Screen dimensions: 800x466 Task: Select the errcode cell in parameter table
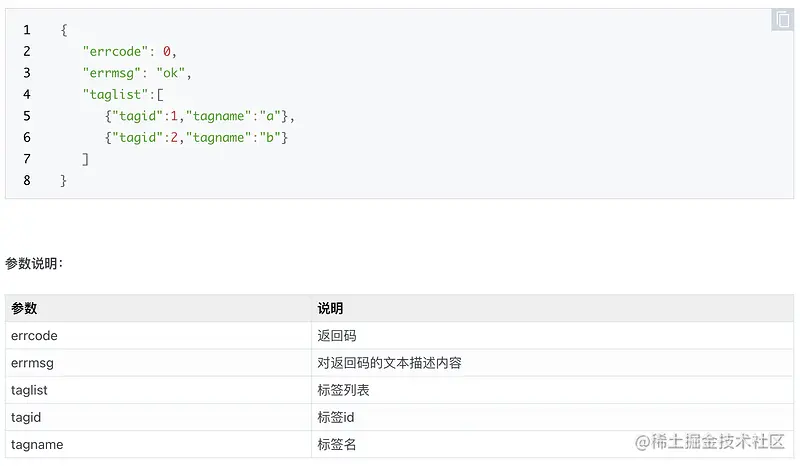37,336
